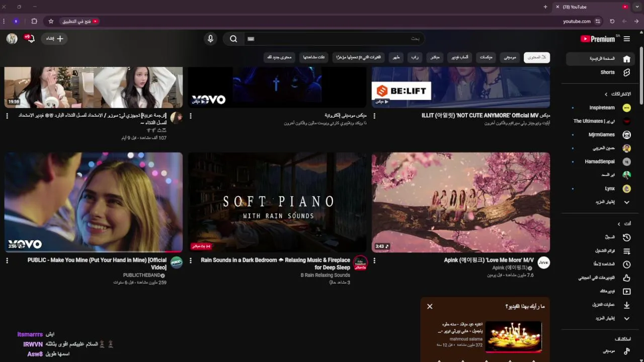Open the browser new tab plus button
Viewport: 644px width, 362px height.
545,7
